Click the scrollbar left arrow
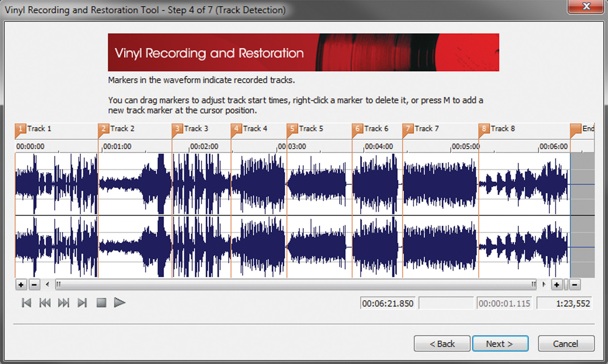This screenshot has height=364, width=608. [48, 285]
